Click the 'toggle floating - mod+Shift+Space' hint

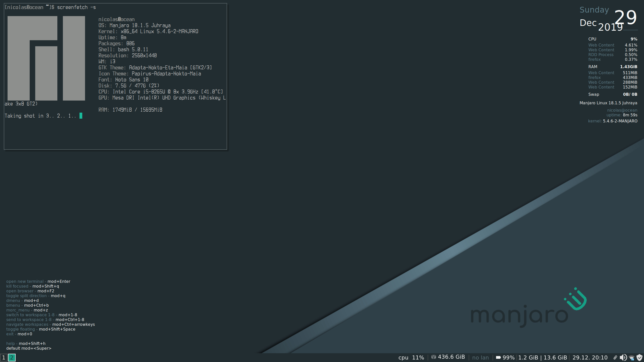[x=41, y=329]
